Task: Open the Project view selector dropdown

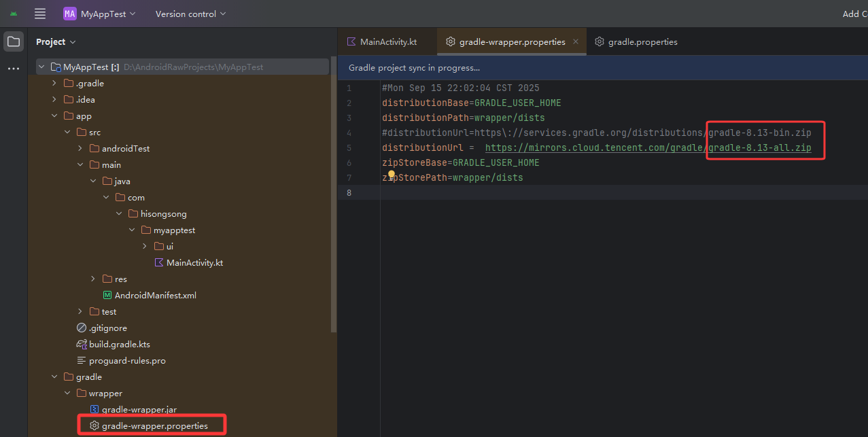Action: (x=56, y=42)
